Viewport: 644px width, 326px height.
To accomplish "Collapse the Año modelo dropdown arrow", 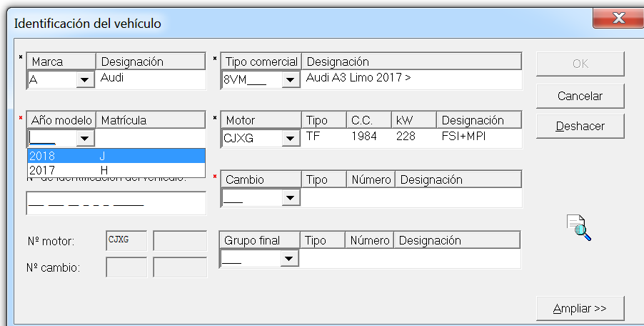I will 85,138.
